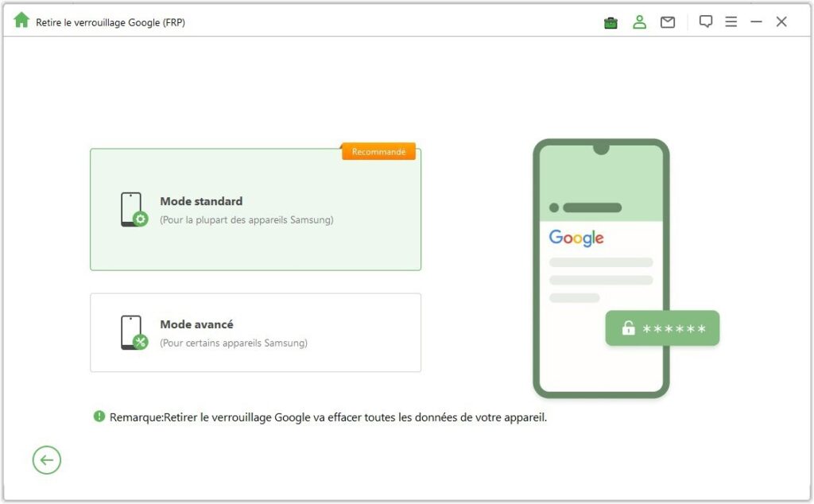Click the Google logo in phone illustration
The width and height of the screenshot is (814, 504).
pyautogui.click(x=576, y=238)
